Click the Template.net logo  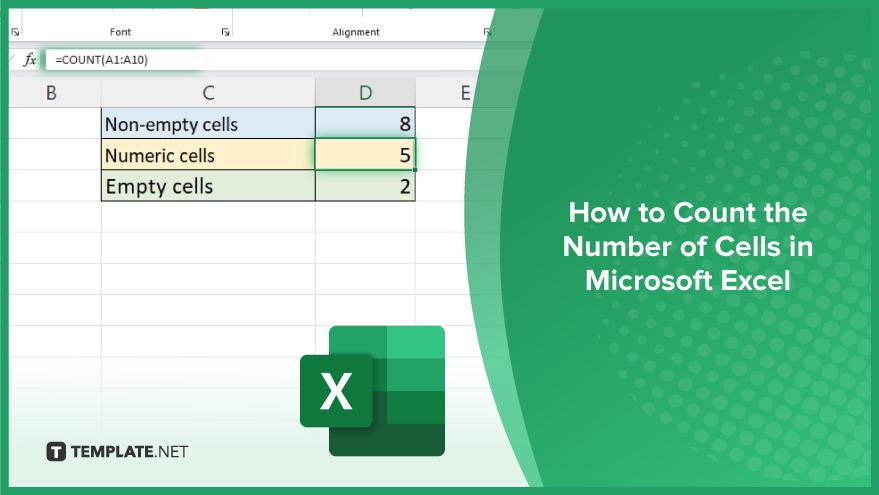(117, 451)
